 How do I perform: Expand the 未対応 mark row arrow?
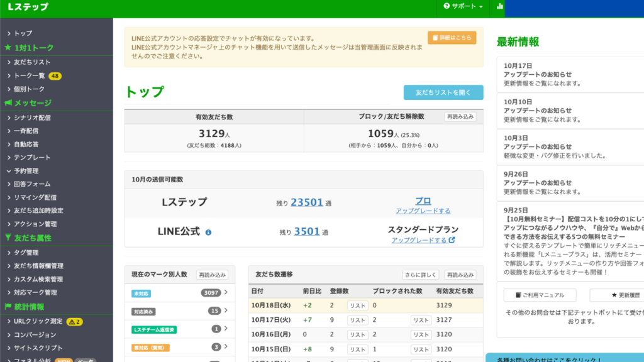(x=226, y=292)
